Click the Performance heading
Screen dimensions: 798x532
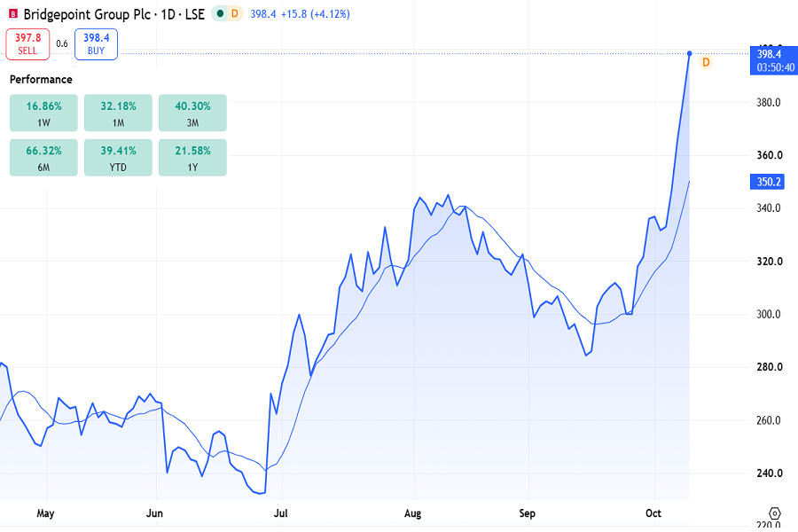tap(41, 80)
